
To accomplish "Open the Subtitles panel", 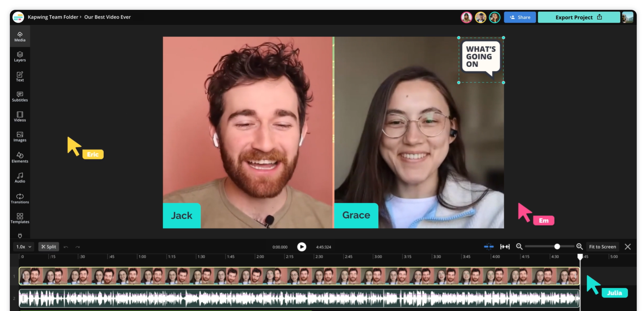I will click(20, 97).
